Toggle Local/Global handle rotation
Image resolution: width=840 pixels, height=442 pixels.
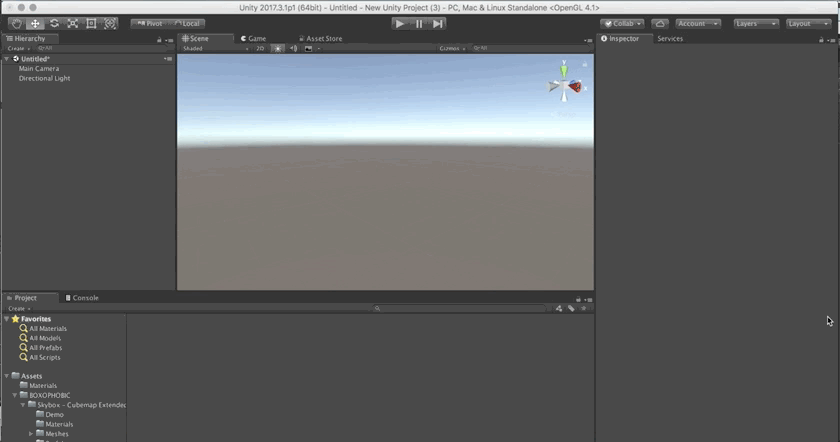pyautogui.click(x=187, y=24)
